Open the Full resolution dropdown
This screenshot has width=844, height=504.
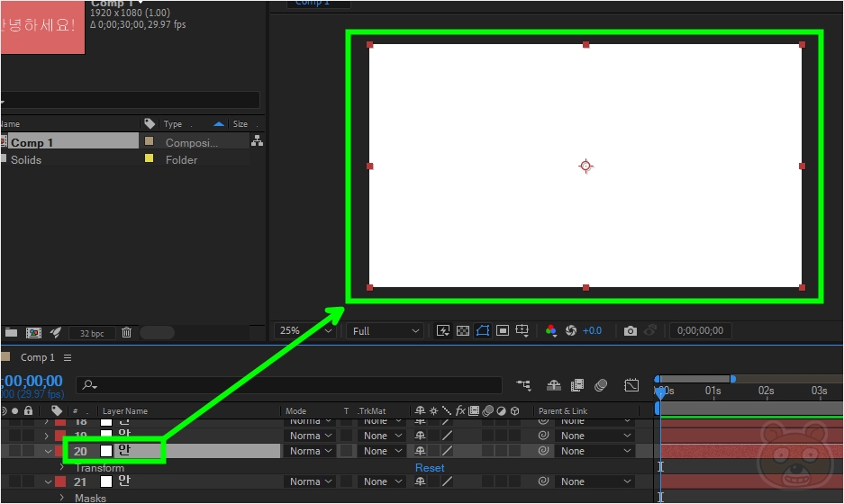click(x=385, y=331)
